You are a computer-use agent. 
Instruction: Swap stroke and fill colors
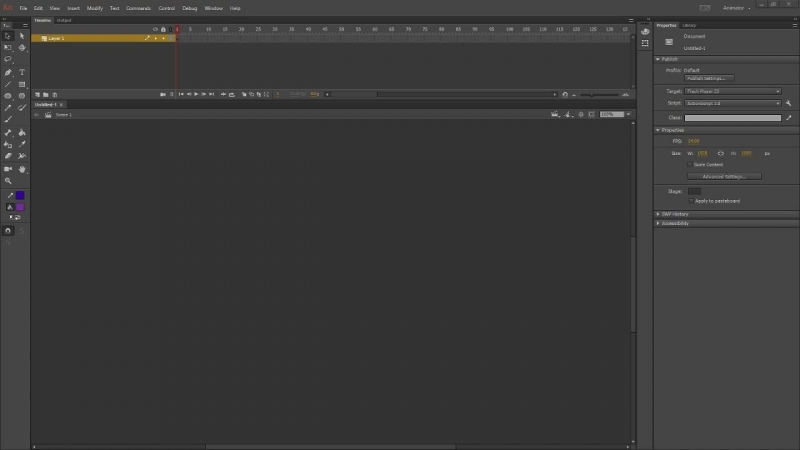(x=16, y=217)
